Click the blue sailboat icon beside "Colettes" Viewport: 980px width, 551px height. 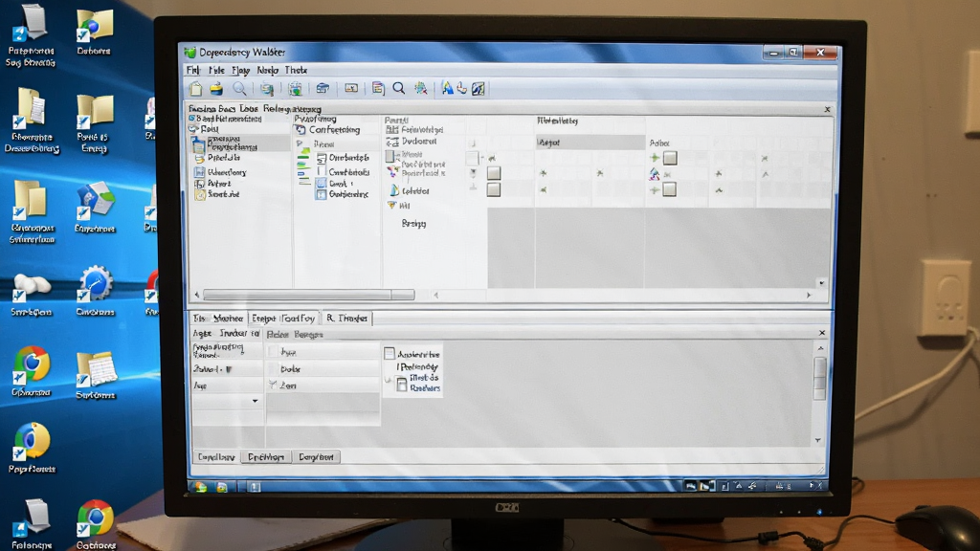(393, 190)
